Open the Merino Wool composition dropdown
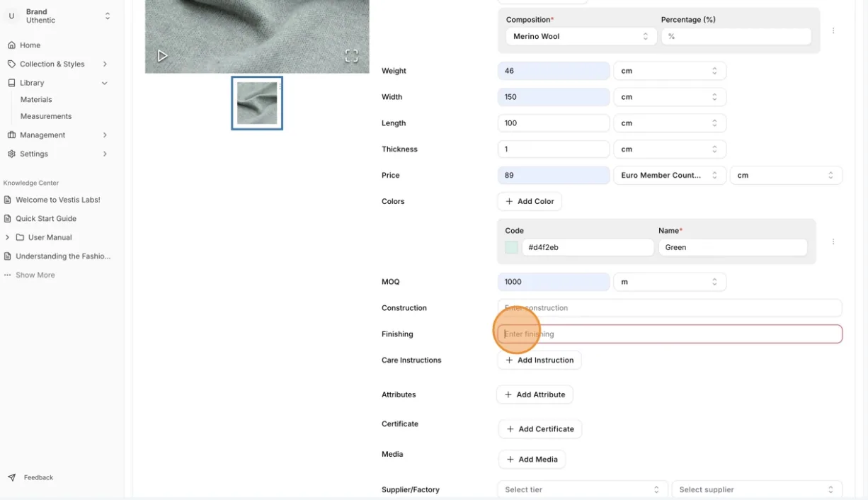 [581, 36]
